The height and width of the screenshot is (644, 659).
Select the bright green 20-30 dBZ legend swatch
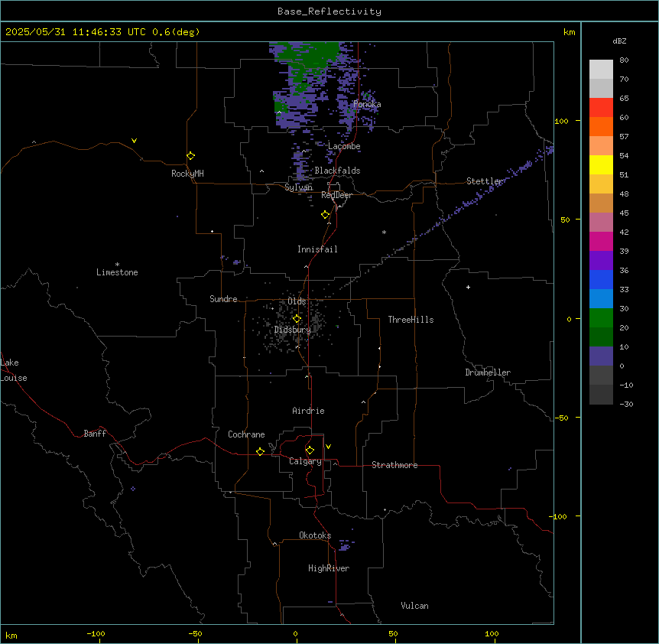601,318
